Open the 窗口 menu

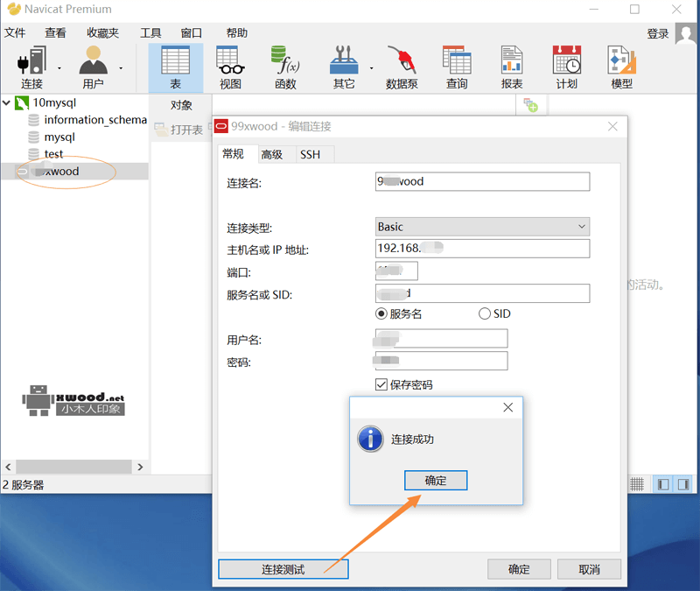click(x=192, y=33)
